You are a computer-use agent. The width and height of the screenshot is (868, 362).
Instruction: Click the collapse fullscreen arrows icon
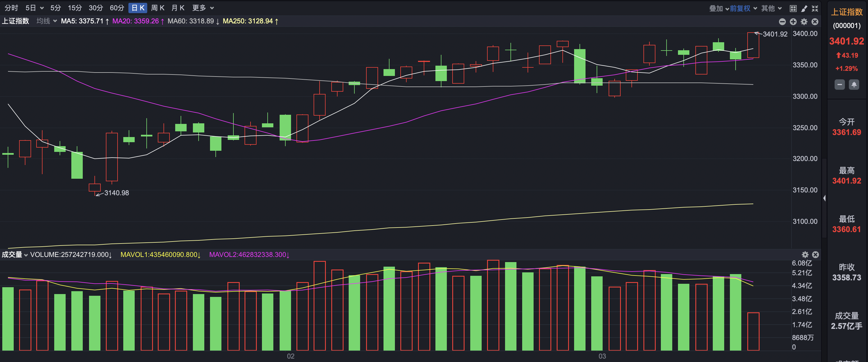pos(815,9)
